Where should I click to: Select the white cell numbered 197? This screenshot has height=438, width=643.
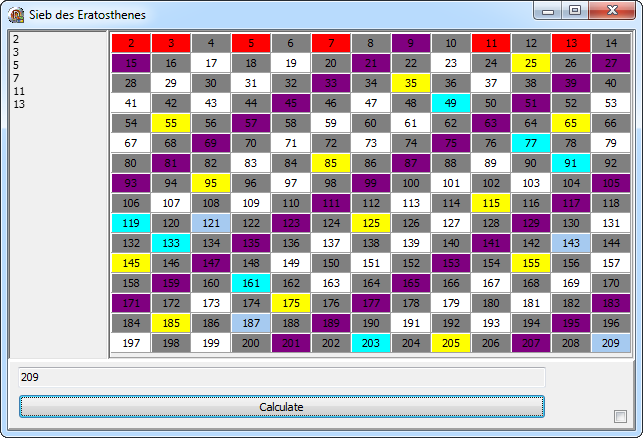point(131,343)
